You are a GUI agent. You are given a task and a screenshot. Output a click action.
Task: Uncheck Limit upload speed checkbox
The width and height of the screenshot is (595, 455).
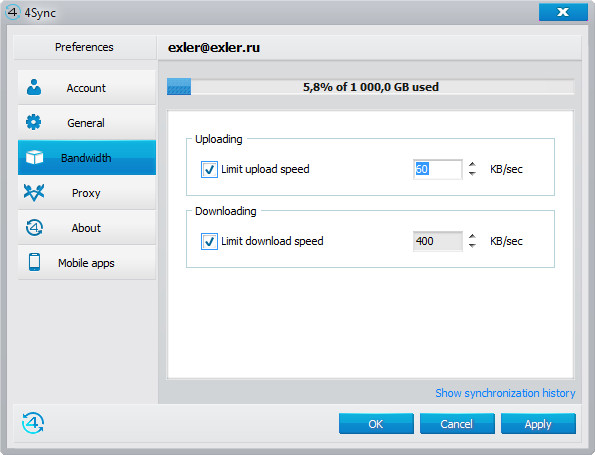point(209,169)
